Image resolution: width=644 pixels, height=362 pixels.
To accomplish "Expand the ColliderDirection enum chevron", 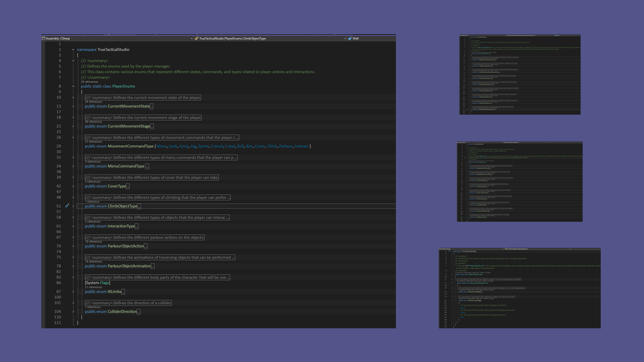I will pos(73,312).
